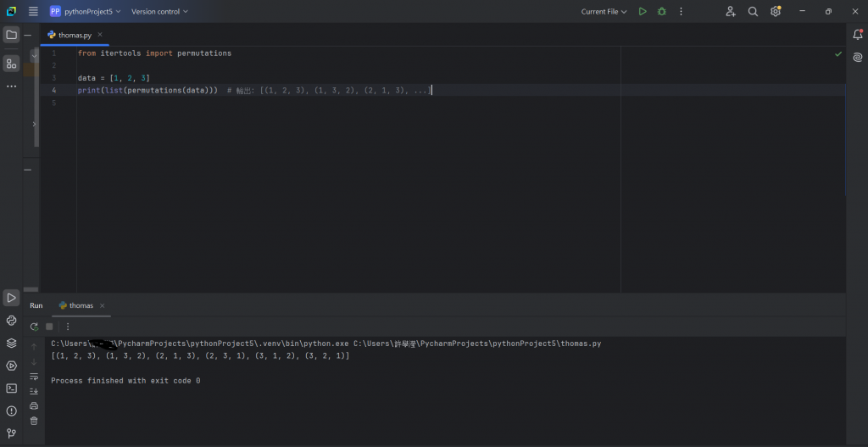
Task: Jump down the stack trace arrow
Action: point(34,361)
